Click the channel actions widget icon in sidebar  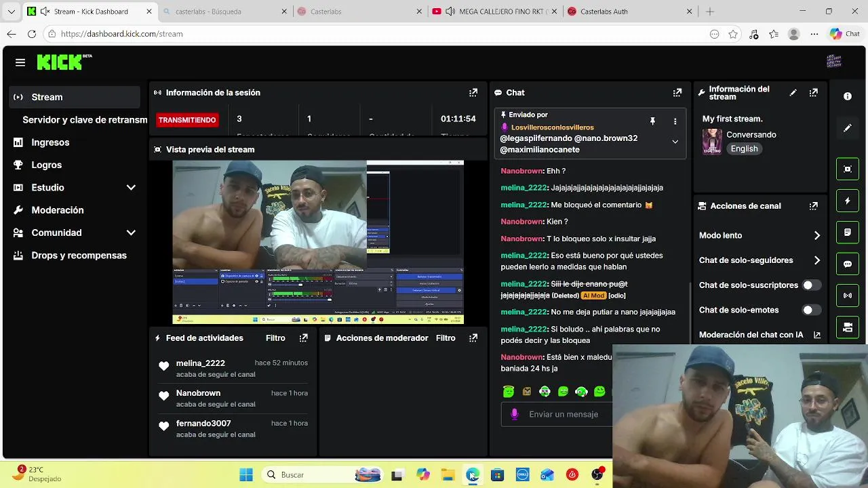(x=848, y=327)
